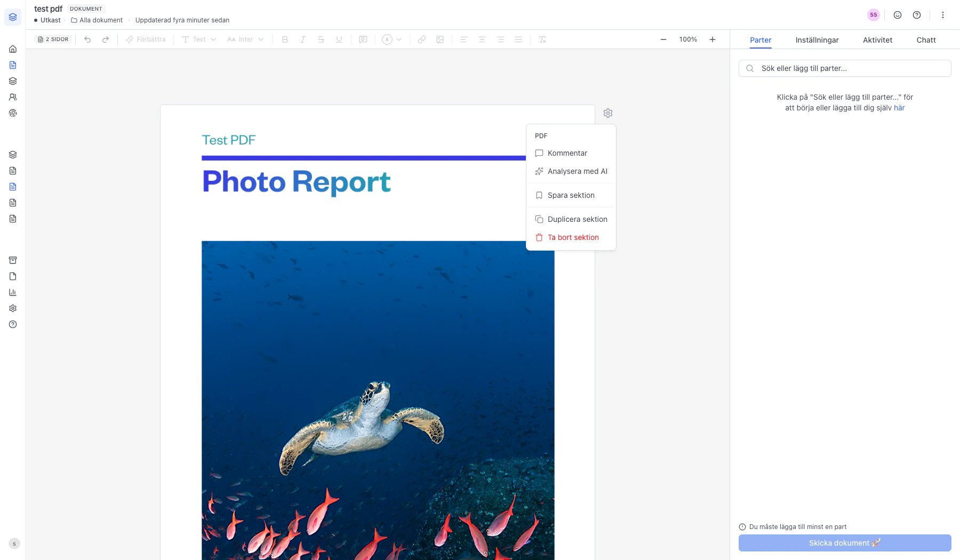
Task: Toggle italic formatting
Action: click(x=303, y=39)
